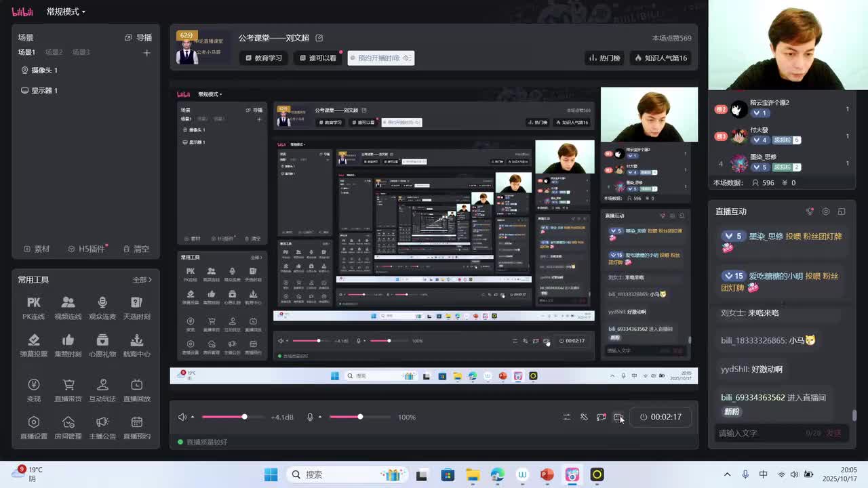The image size is (868, 488).
Task: Open the Microsoft Edge taskbar icon
Action: (x=498, y=474)
